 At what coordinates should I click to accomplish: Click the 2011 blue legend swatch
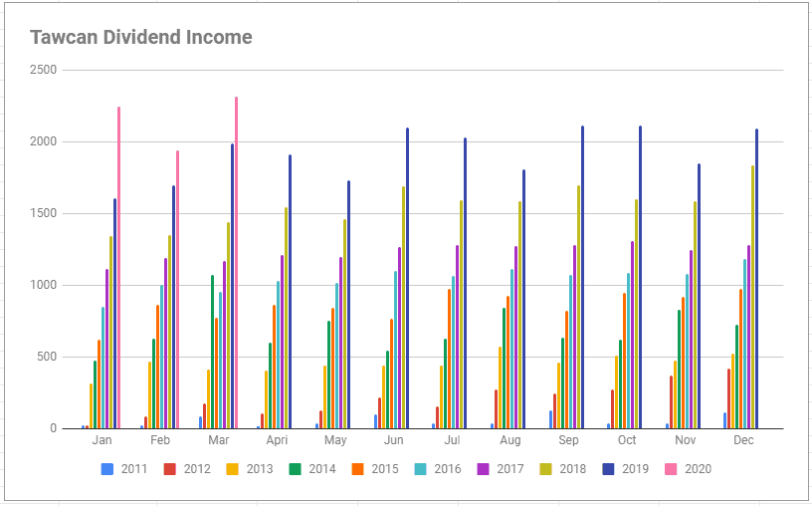pyautogui.click(x=107, y=468)
